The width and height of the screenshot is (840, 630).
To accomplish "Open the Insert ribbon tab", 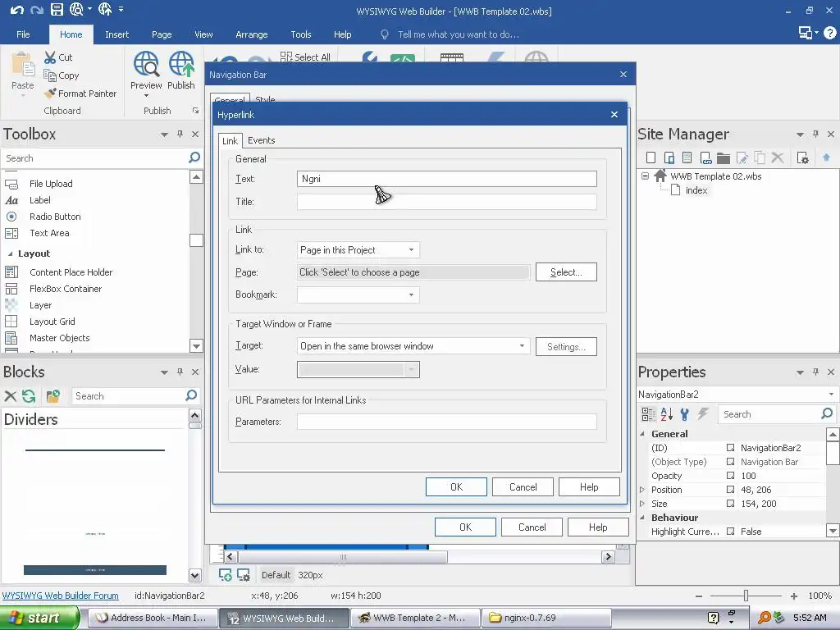I will pyautogui.click(x=116, y=34).
